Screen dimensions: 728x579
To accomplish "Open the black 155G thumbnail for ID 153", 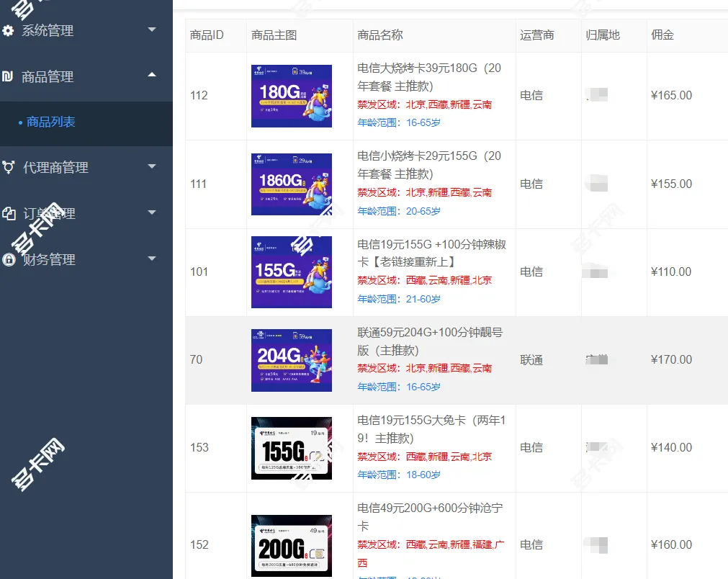I will pyautogui.click(x=292, y=448).
